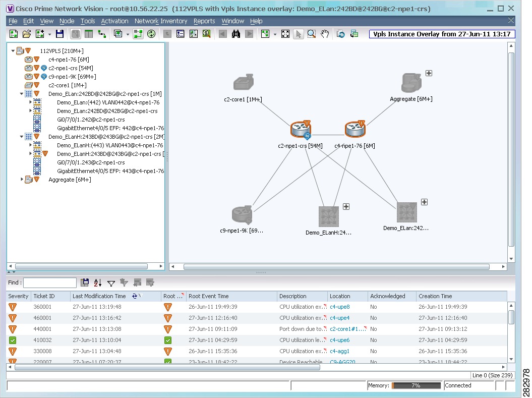Open the Node menu

[x=67, y=21]
